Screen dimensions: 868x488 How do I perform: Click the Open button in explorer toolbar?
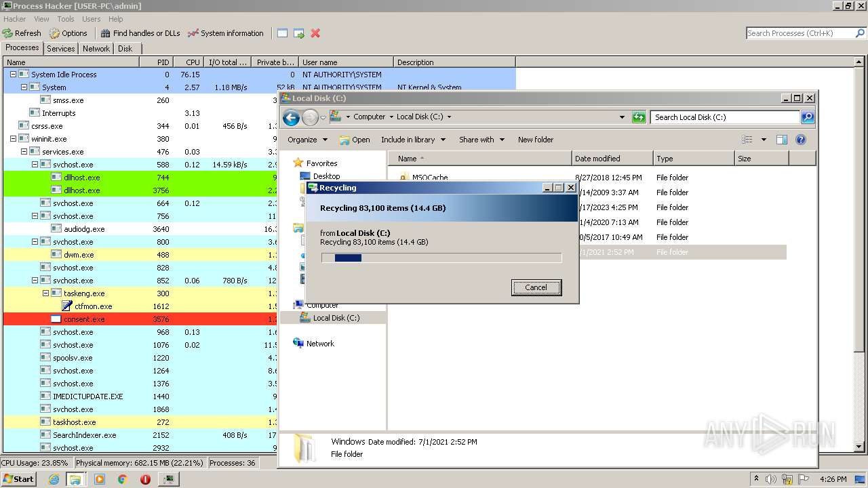[x=355, y=140]
